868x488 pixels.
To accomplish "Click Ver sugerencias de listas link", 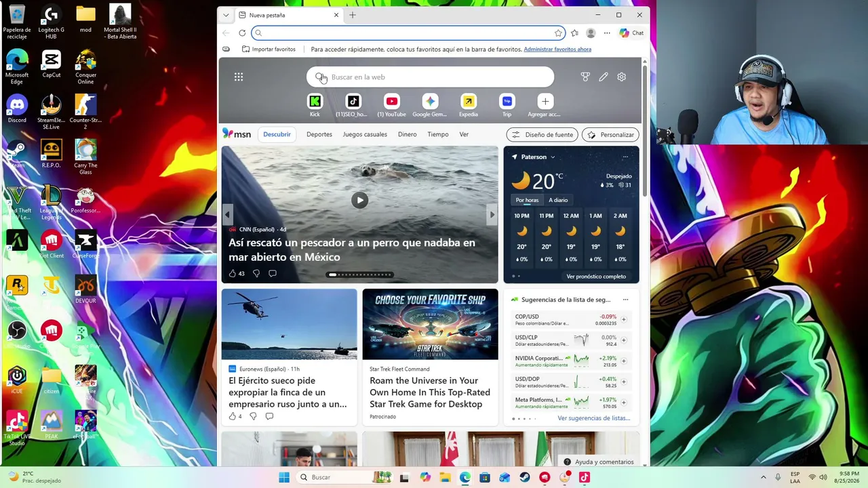I will point(594,418).
